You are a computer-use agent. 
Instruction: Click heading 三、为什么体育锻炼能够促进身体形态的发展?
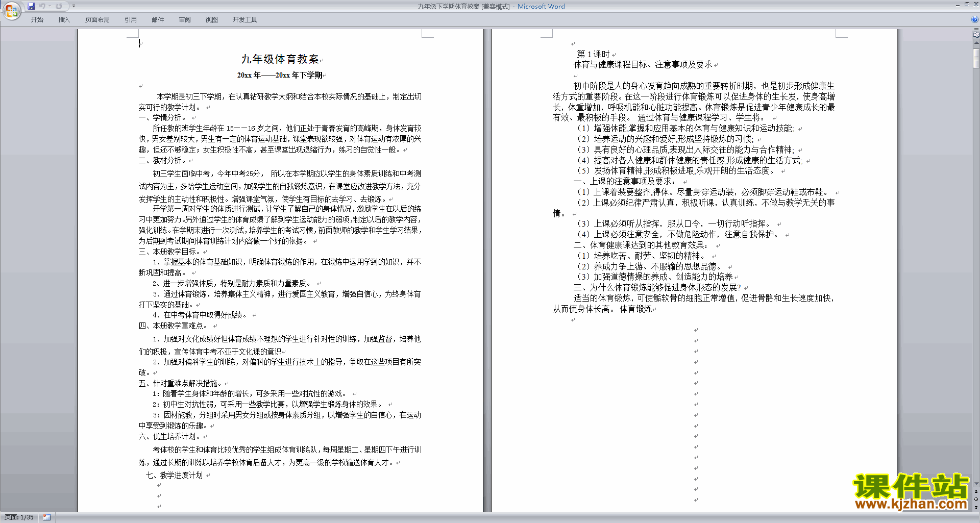point(657,288)
